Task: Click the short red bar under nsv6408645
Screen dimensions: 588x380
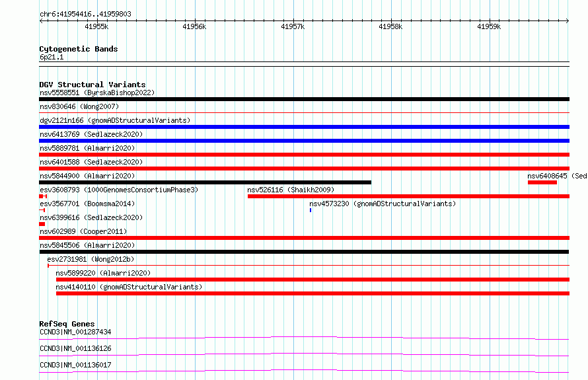Action: pyautogui.click(x=542, y=182)
